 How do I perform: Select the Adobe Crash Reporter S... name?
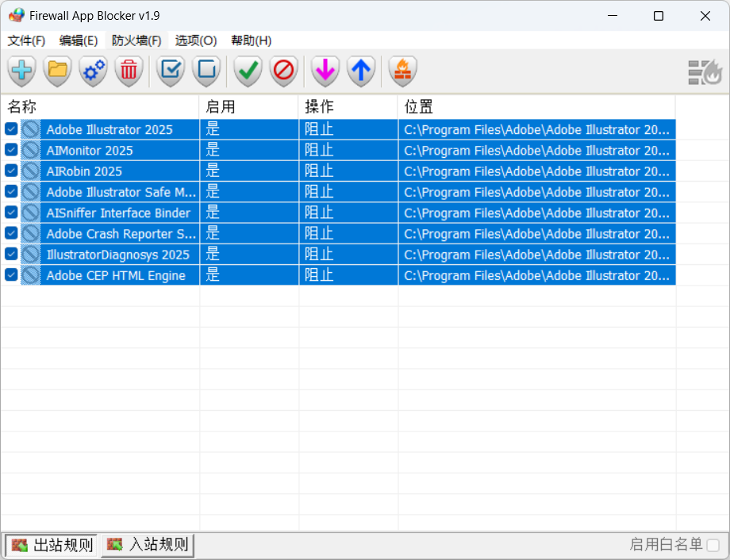tap(121, 234)
